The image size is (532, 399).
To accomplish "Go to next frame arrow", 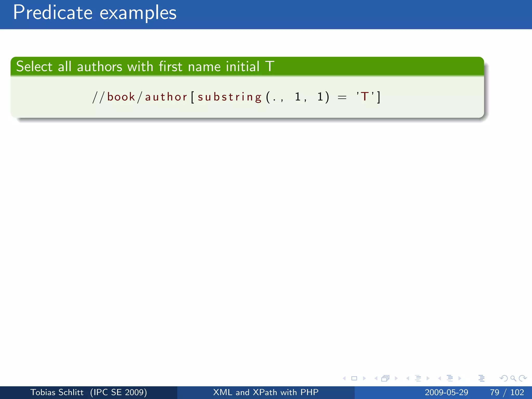I will click(x=396, y=378).
